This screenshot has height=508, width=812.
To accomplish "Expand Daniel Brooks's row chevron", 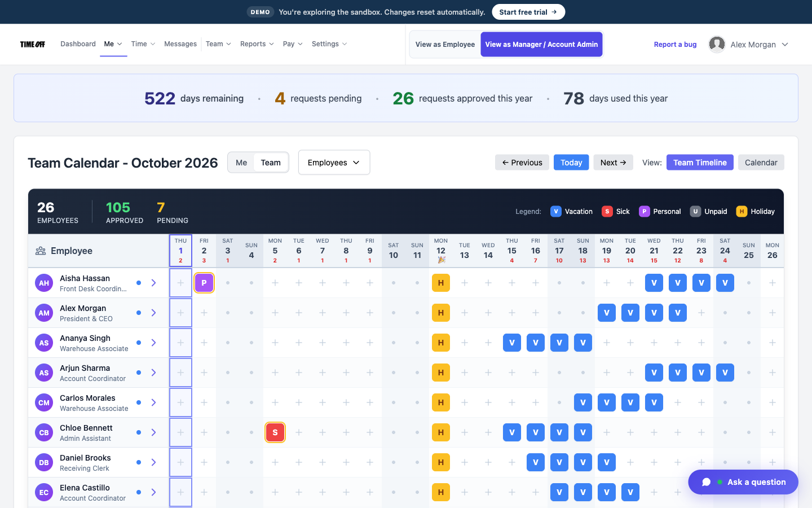I will click(153, 462).
